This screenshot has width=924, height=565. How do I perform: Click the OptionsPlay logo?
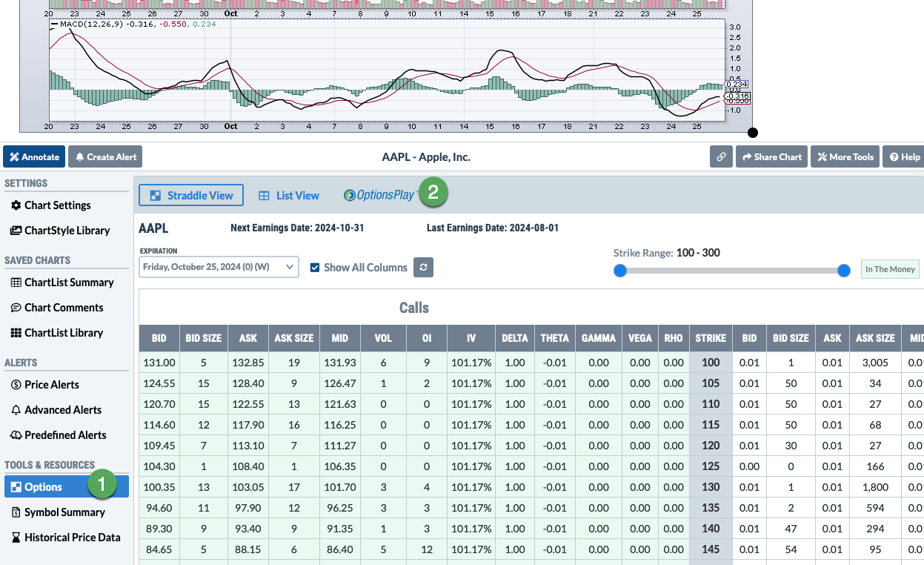click(x=379, y=196)
